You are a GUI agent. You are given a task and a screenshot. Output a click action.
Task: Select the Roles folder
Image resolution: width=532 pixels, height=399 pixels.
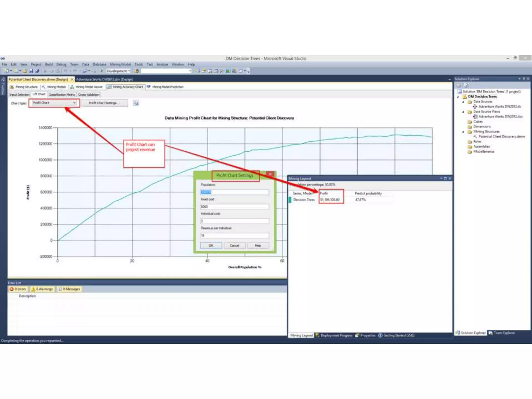click(x=475, y=142)
